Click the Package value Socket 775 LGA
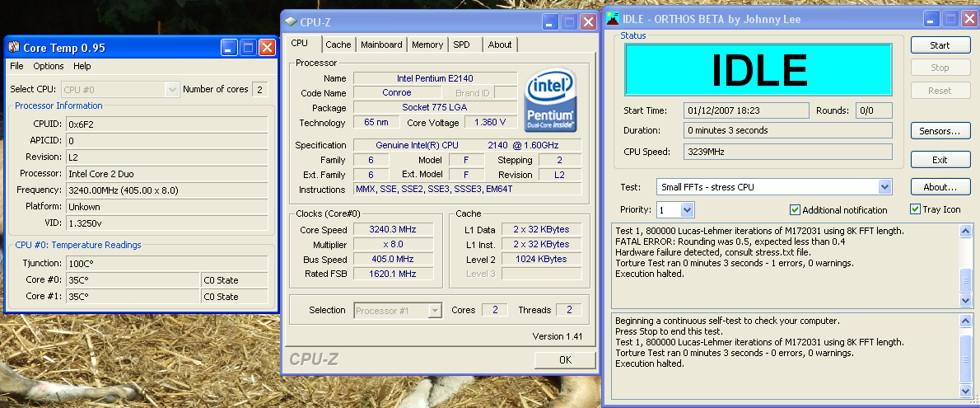 point(436,108)
